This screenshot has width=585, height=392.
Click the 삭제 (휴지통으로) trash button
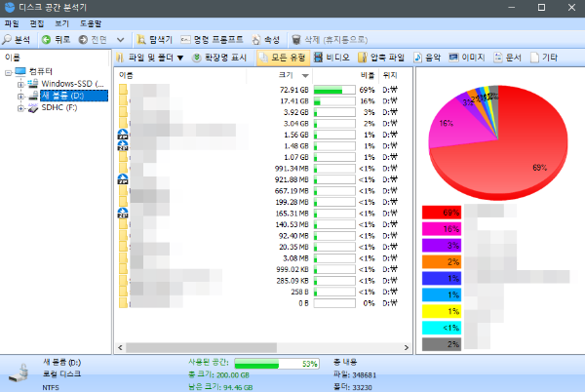click(330, 40)
